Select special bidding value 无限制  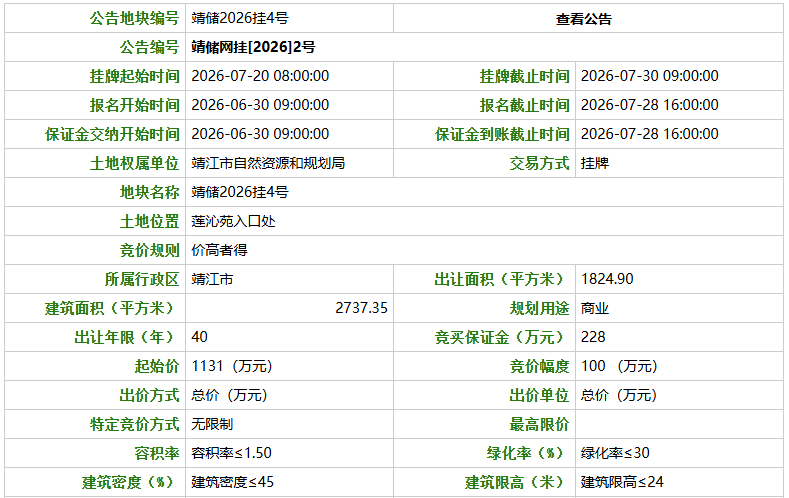click(212, 425)
